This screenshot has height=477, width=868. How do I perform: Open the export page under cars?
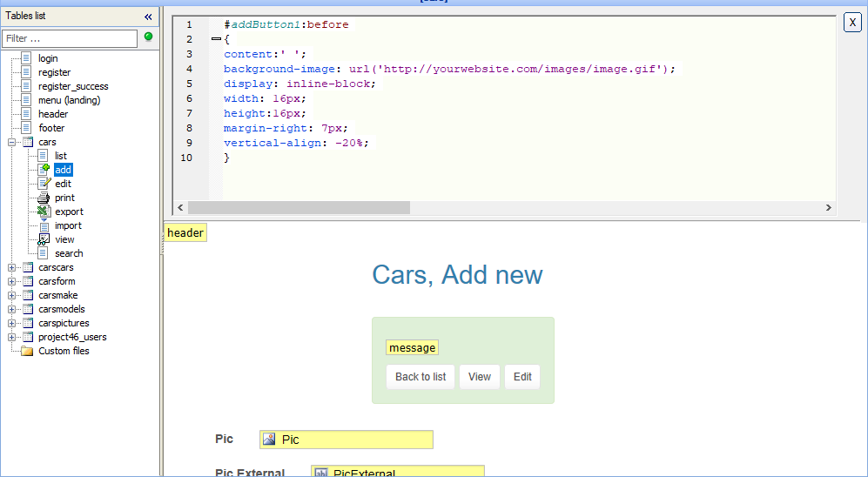pos(69,212)
